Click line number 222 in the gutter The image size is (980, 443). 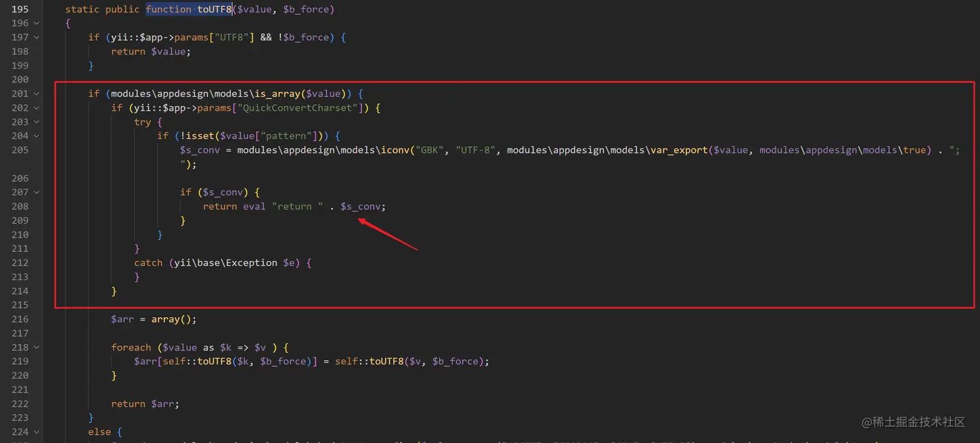[x=20, y=404]
